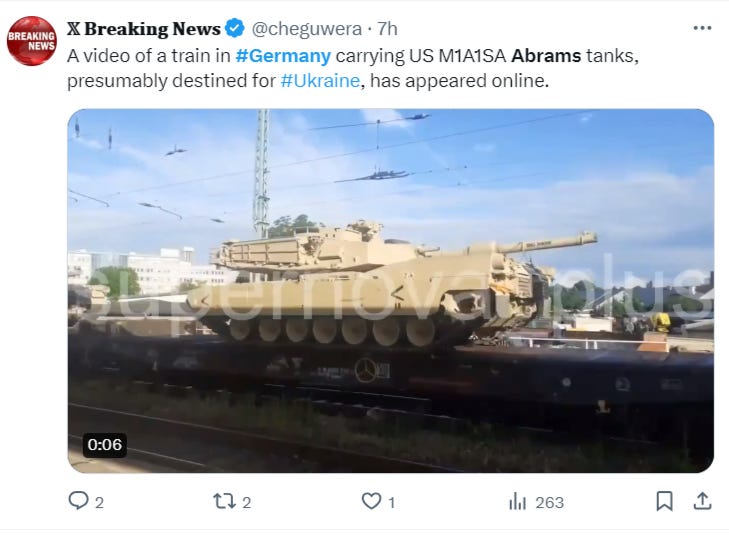Bookmark this tweet

[664, 501]
